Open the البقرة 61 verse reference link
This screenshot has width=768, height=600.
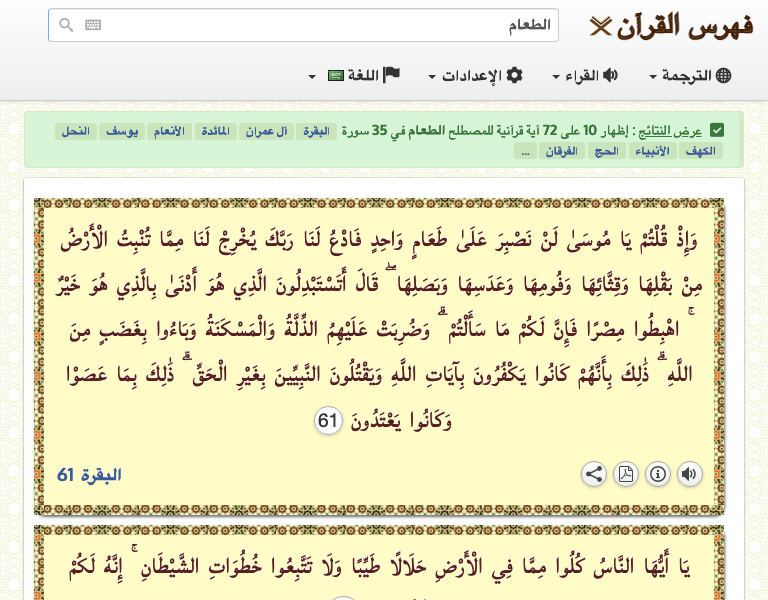point(89,474)
